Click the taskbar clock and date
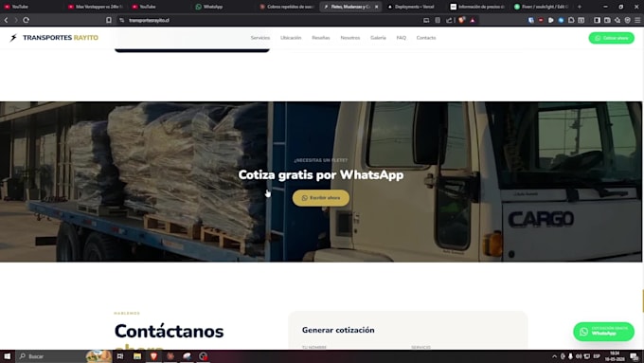 coord(615,356)
